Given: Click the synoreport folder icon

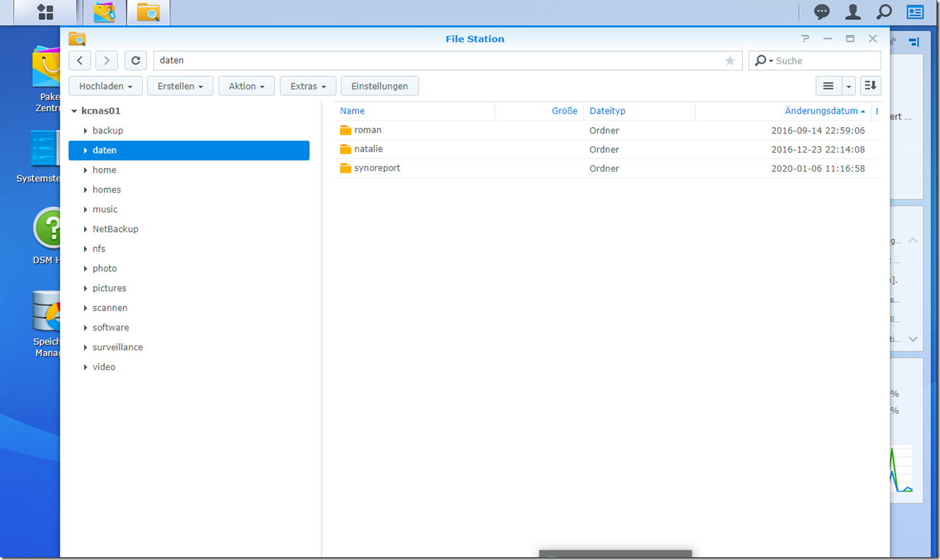Looking at the screenshot, I should [346, 168].
